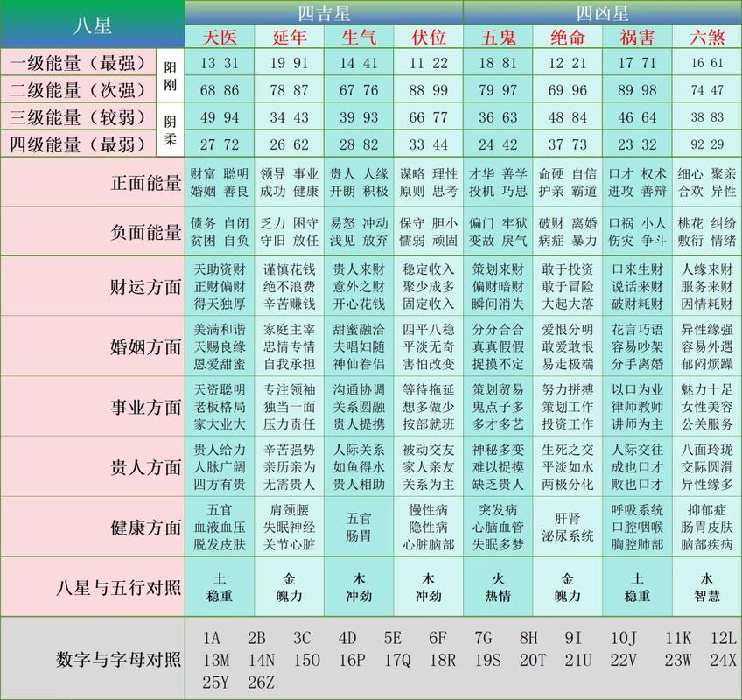The image size is (742, 700).
Task: Click the 伏位 column header
Action: pyautogui.click(x=428, y=37)
